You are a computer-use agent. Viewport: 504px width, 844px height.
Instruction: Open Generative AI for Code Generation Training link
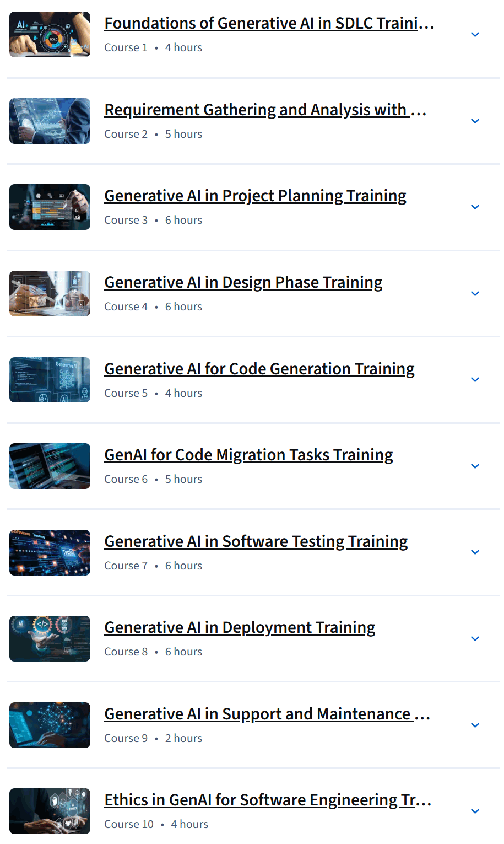click(x=259, y=369)
